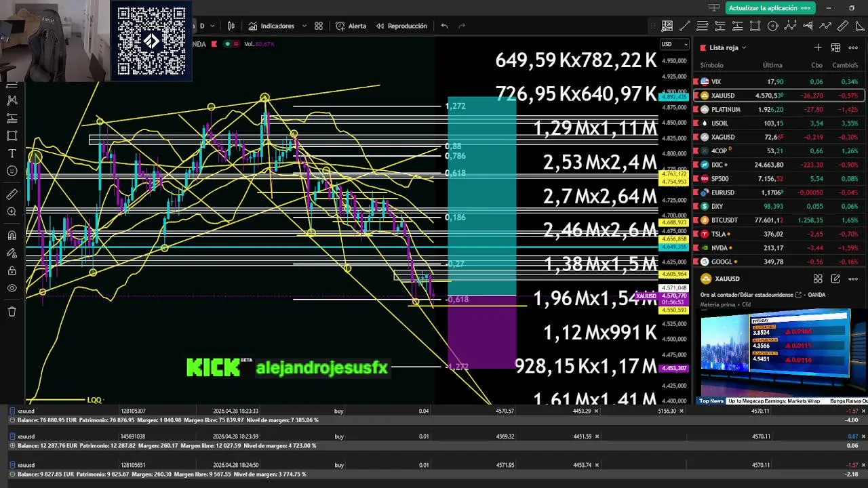The image size is (868, 488).
Task: Select the fixed range volume profile tool
Action: (808, 26)
